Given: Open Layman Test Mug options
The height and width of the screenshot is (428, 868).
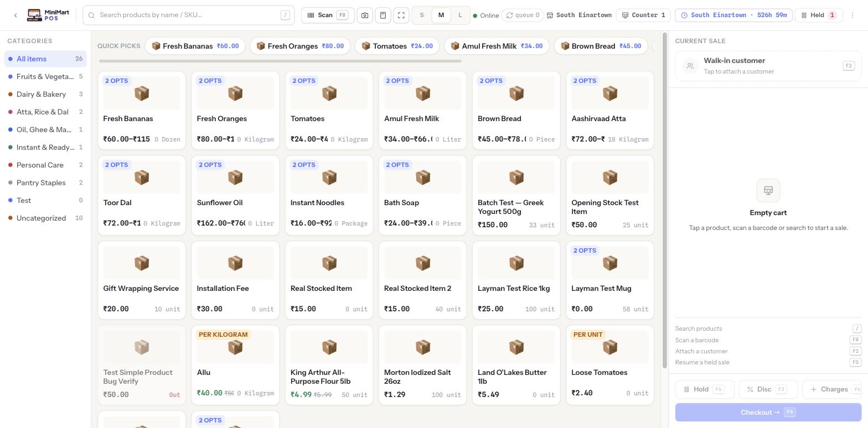Looking at the screenshot, I should coord(609,280).
